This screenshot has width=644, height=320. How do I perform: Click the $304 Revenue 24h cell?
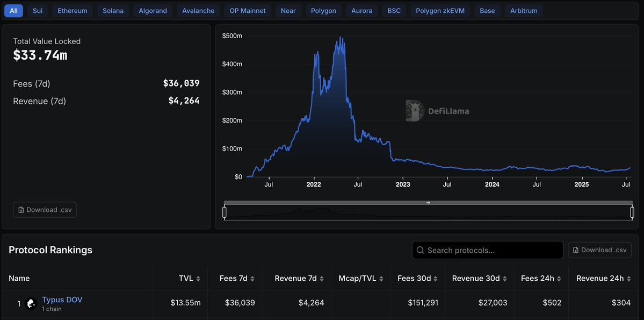click(621, 303)
